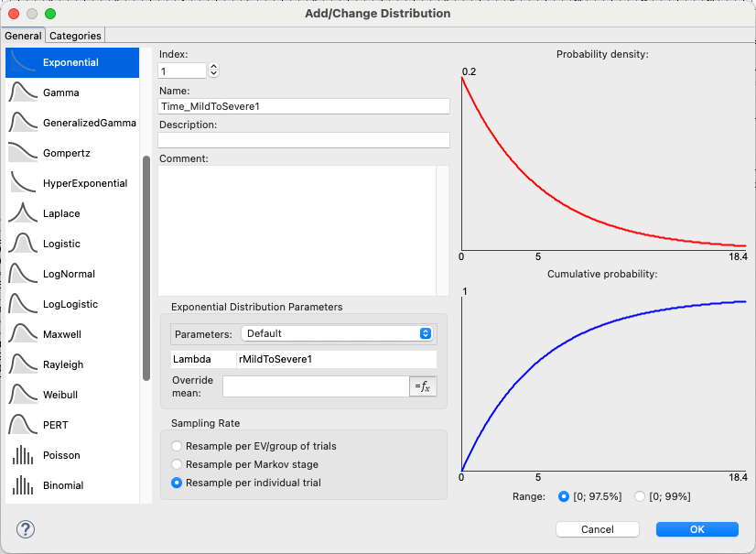Pick the Binomial bar-chart icon

point(23,485)
